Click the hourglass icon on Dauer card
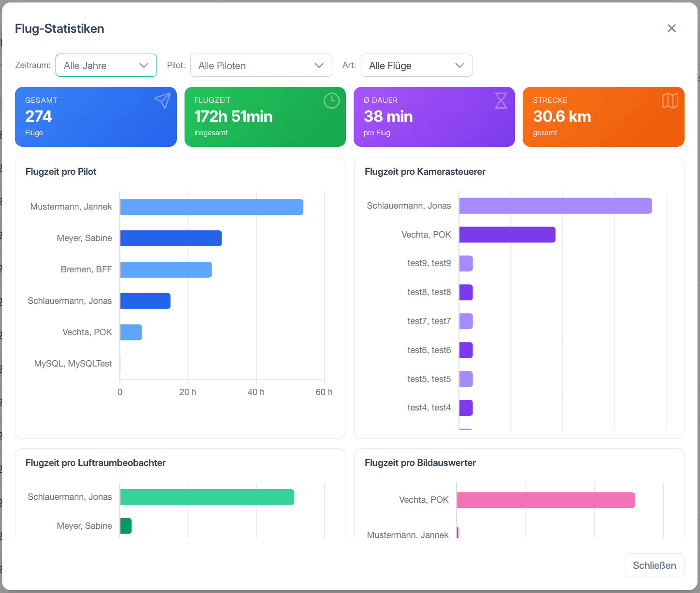The image size is (700, 593). (501, 100)
